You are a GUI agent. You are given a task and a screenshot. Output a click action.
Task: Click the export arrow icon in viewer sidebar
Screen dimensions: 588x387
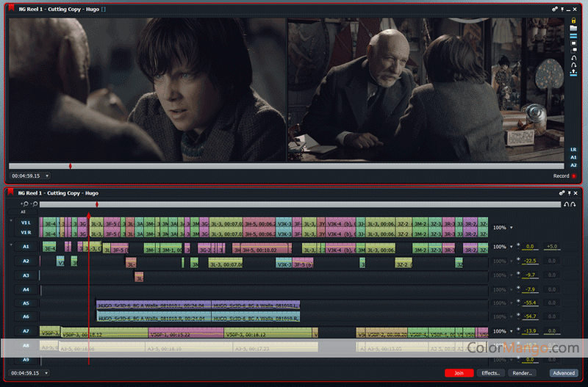[x=573, y=73]
